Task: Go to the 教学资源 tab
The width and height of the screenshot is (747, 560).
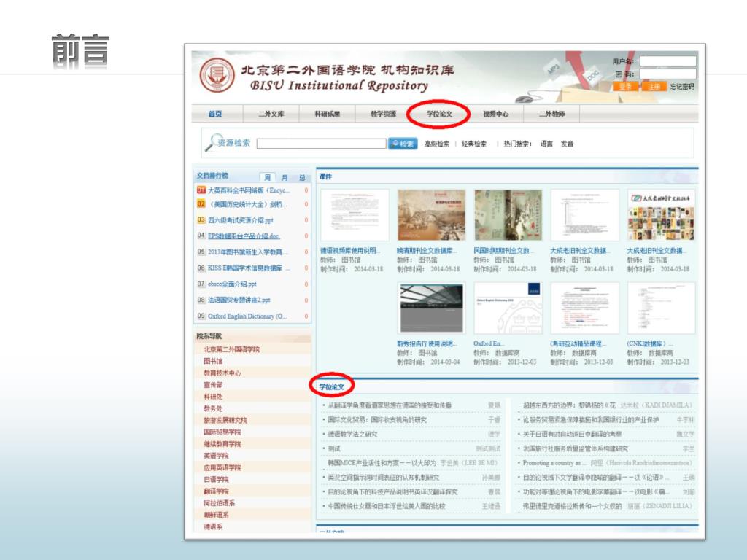Action: tap(384, 114)
